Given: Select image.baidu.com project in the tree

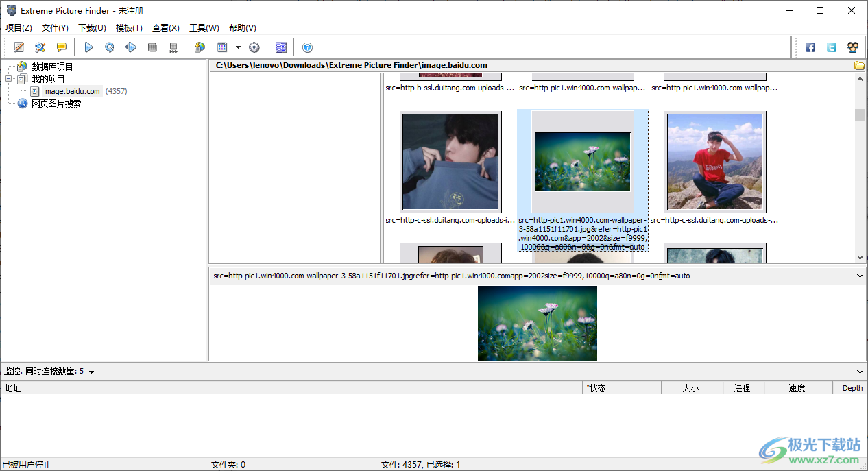Looking at the screenshot, I should (72, 91).
